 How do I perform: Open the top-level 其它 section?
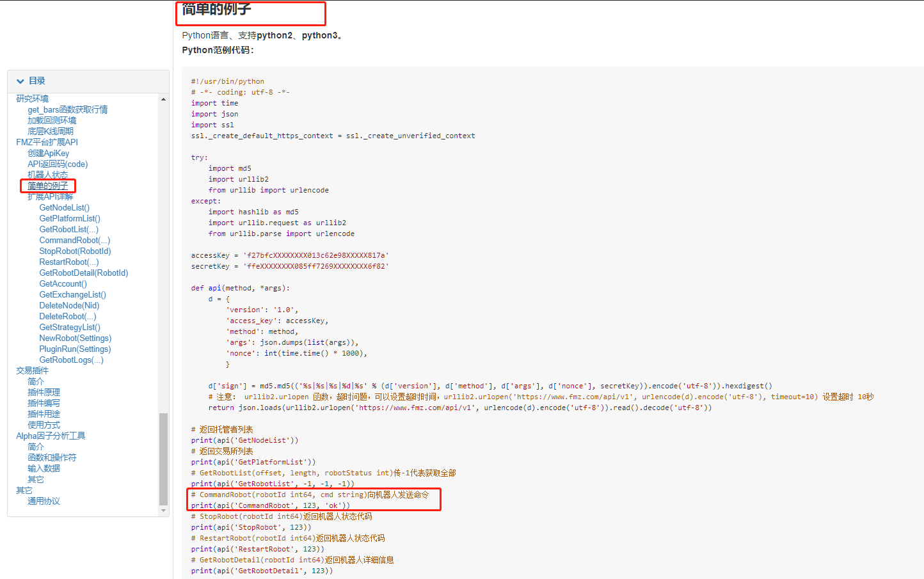click(x=24, y=490)
